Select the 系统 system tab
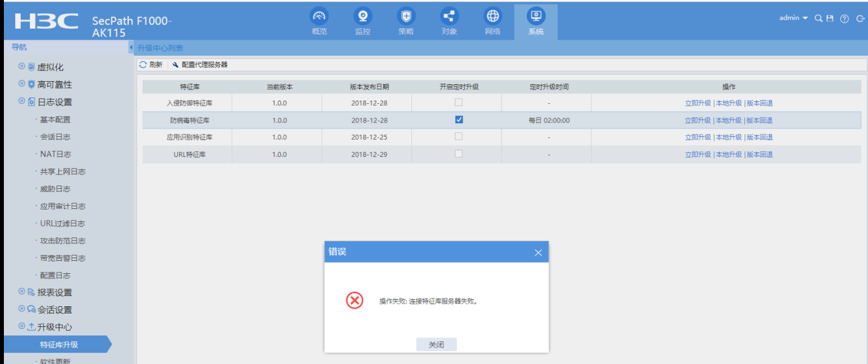The height and width of the screenshot is (364, 868). (536, 21)
